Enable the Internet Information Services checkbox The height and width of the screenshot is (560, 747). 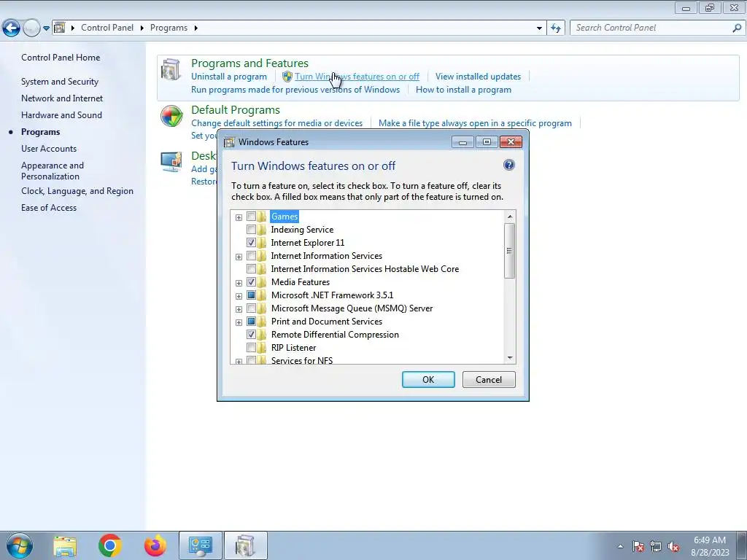(251, 256)
